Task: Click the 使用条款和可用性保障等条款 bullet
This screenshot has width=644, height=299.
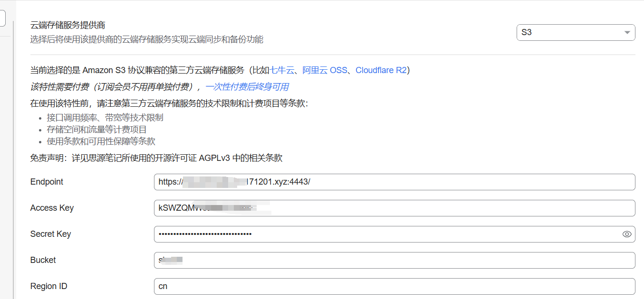Action: 101,141
